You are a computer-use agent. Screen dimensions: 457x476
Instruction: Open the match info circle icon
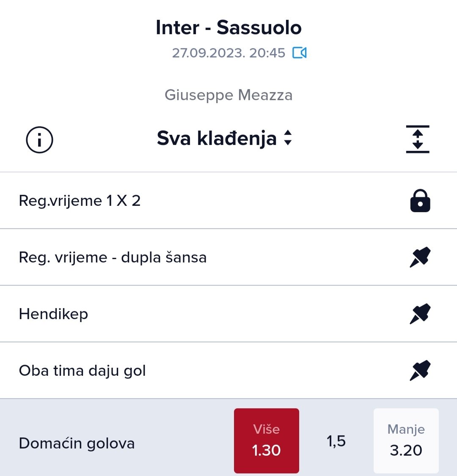point(39,139)
